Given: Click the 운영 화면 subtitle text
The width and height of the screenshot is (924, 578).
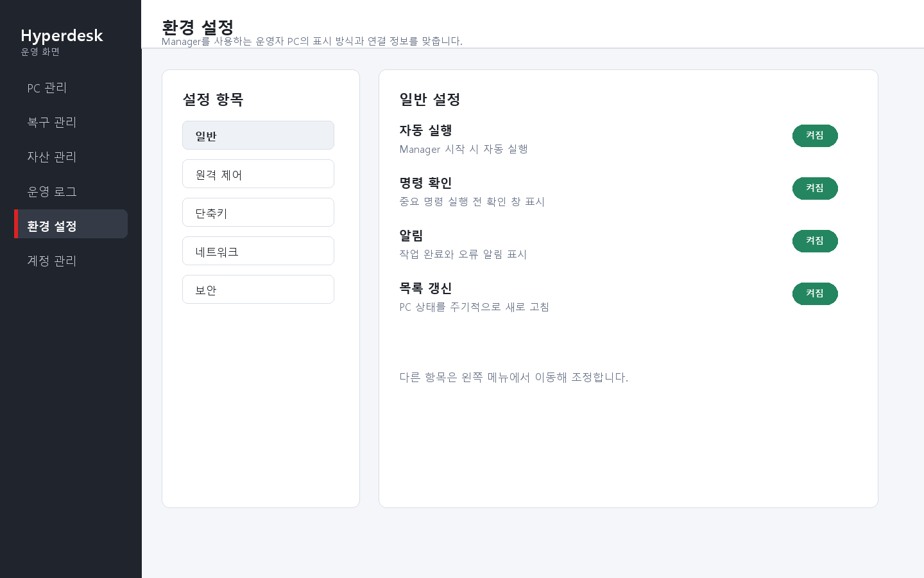Looking at the screenshot, I should (x=40, y=52).
